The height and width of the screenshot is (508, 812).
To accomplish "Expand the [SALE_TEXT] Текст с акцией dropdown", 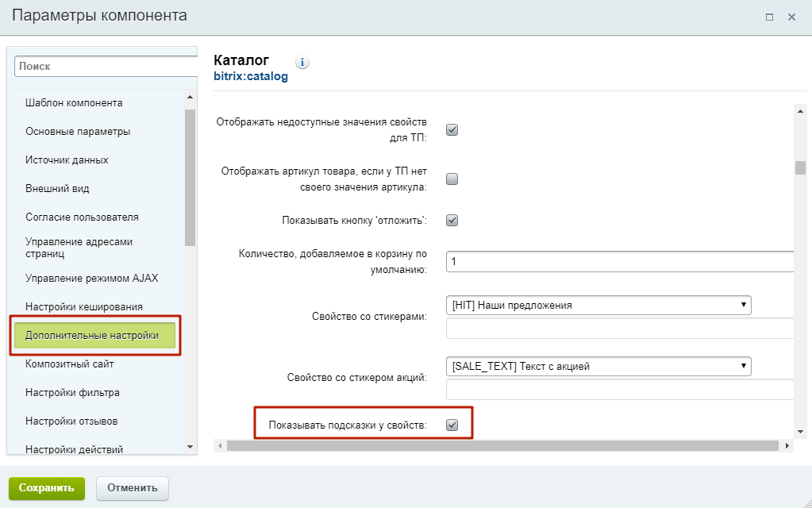I will (x=598, y=366).
